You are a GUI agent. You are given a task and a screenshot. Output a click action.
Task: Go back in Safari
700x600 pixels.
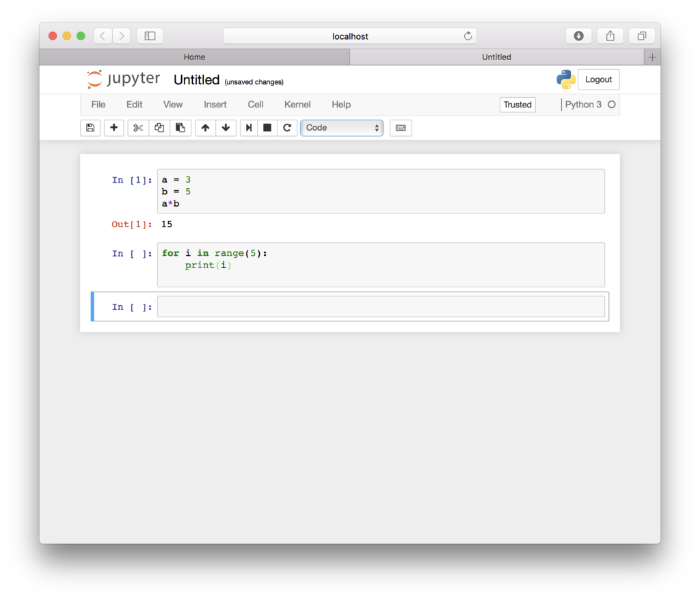click(x=103, y=36)
